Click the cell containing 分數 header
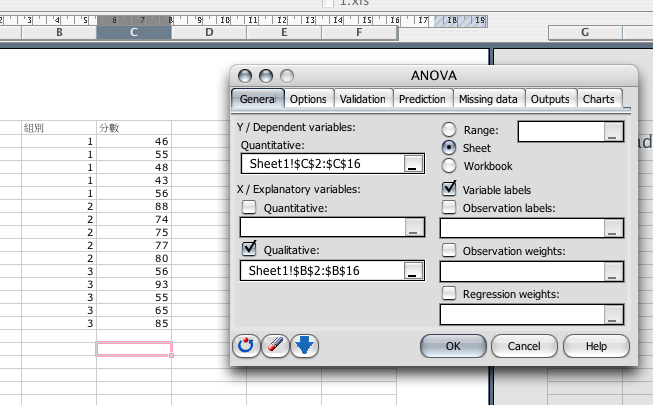 [x=134, y=128]
